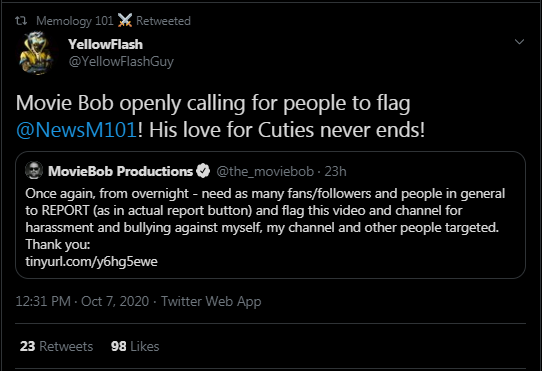The height and width of the screenshot is (371, 542).
Task: Click MovieBob Productions avatar in quoted tweet
Action: click(x=34, y=170)
